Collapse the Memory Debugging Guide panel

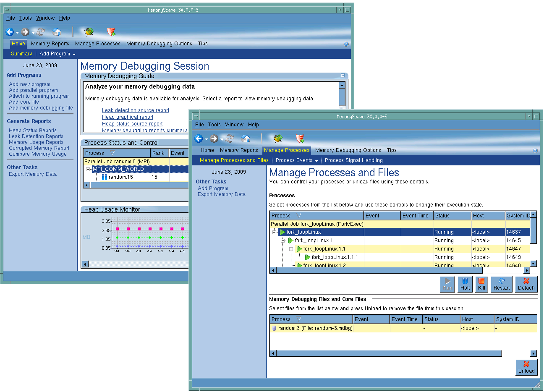click(x=343, y=76)
